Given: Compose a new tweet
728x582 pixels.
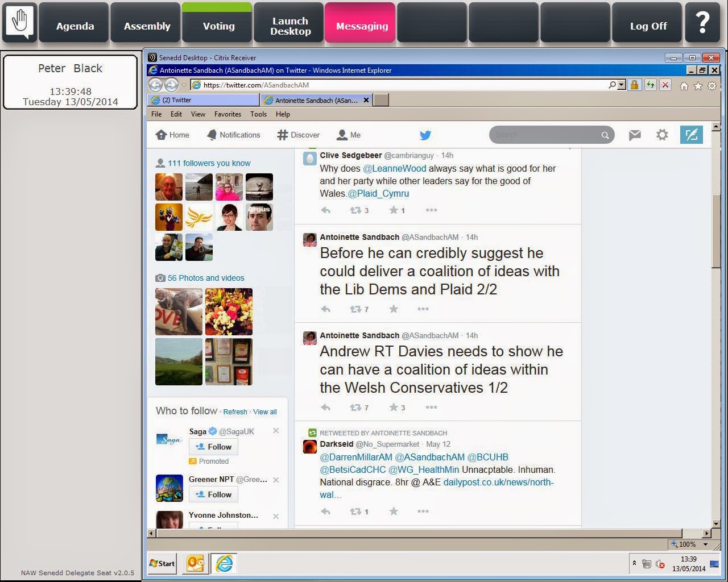Looking at the screenshot, I should [x=692, y=135].
